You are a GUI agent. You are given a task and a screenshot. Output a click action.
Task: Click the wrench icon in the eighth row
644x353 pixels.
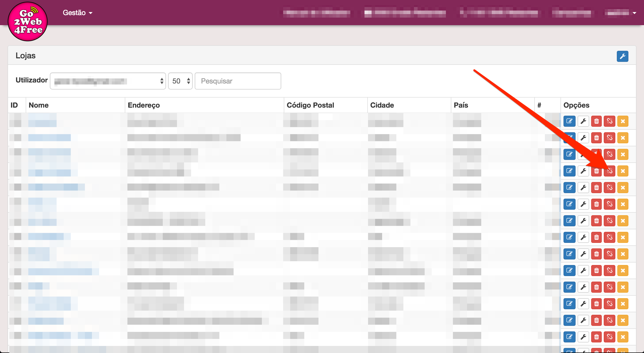583,237
